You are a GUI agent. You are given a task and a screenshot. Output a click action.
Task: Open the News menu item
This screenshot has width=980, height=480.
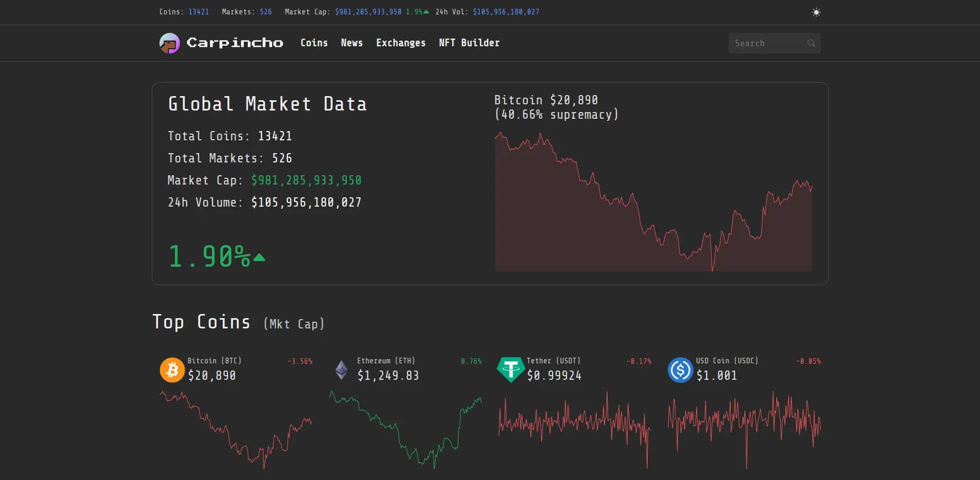(x=352, y=43)
